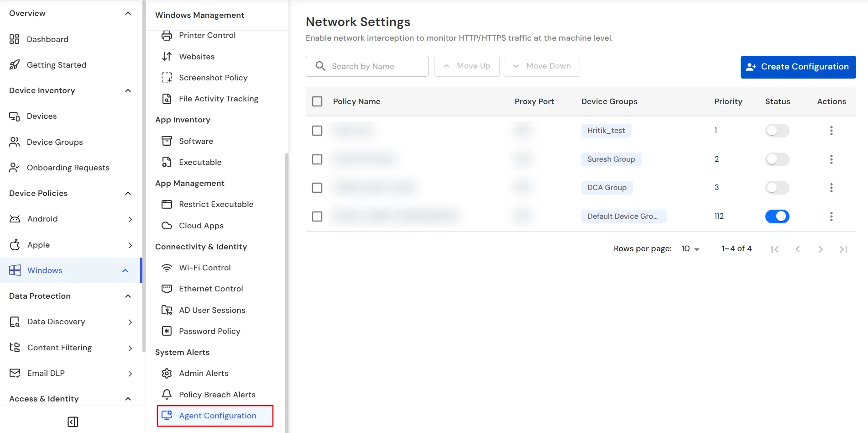The image size is (868, 433).
Task: Open the Software inventory page
Action: coord(196,141)
